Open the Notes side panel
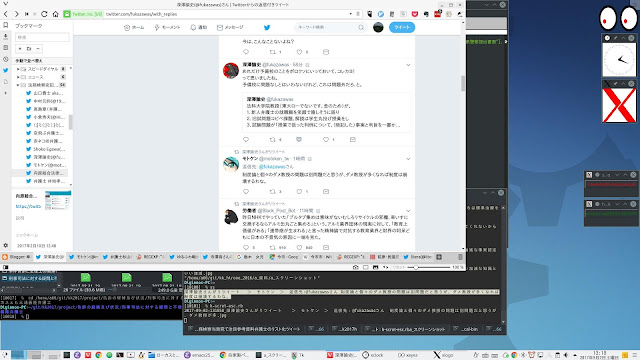Image resolution: width=640 pixels, height=360 pixels. coord(6,48)
